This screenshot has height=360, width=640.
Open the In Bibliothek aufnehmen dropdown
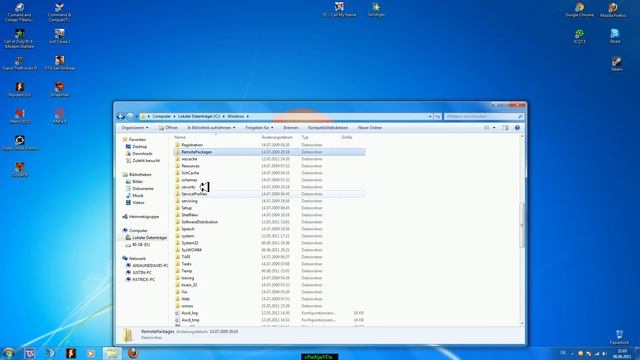click(x=211, y=128)
